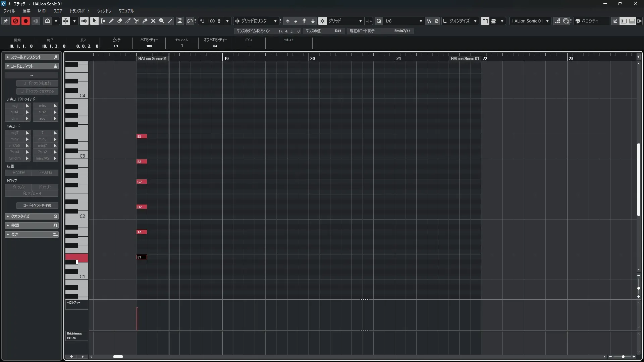Click the E3 note in piano roll
This screenshot has width=644, height=362.
142,136
